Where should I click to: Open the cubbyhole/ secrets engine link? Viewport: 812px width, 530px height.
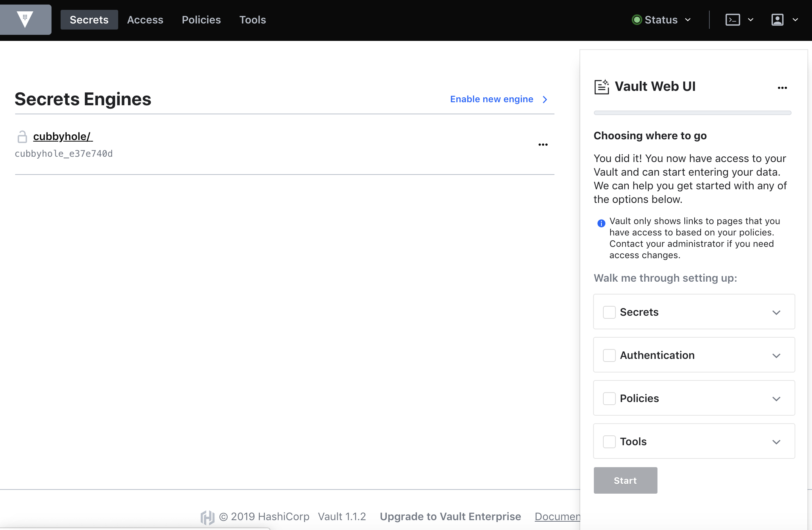tap(62, 136)
